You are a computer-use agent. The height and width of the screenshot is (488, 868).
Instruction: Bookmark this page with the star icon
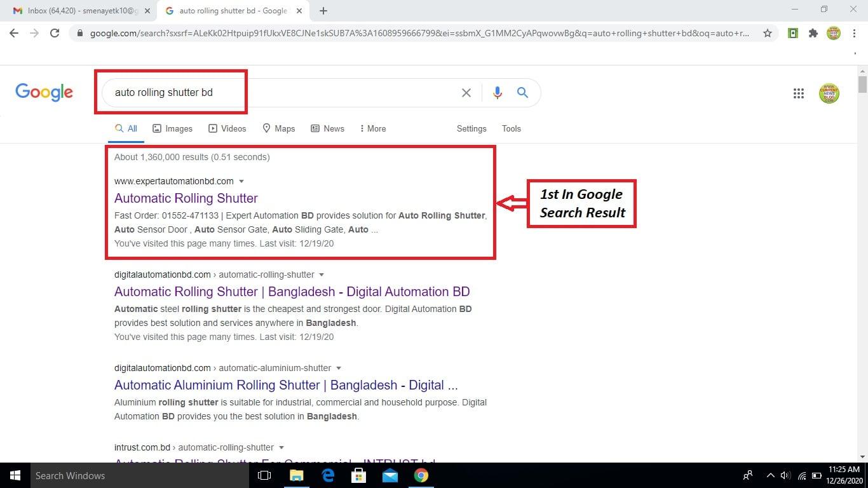[768, 33]
